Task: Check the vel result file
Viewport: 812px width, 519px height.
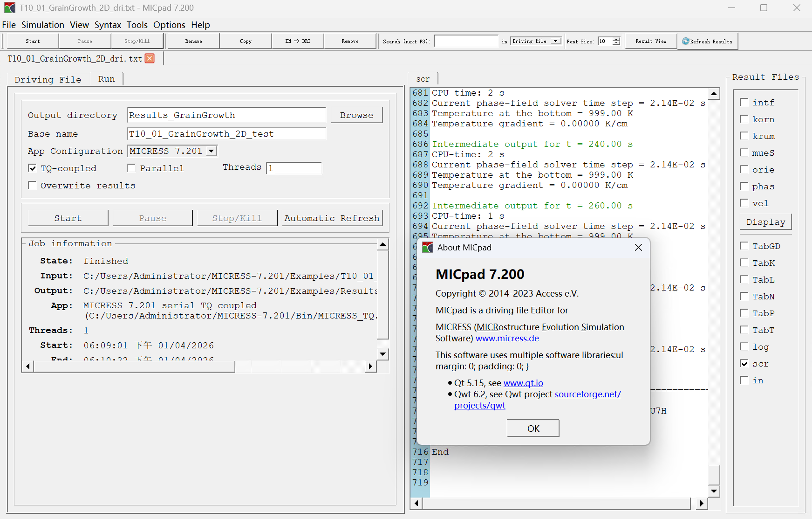Action: 744,203
